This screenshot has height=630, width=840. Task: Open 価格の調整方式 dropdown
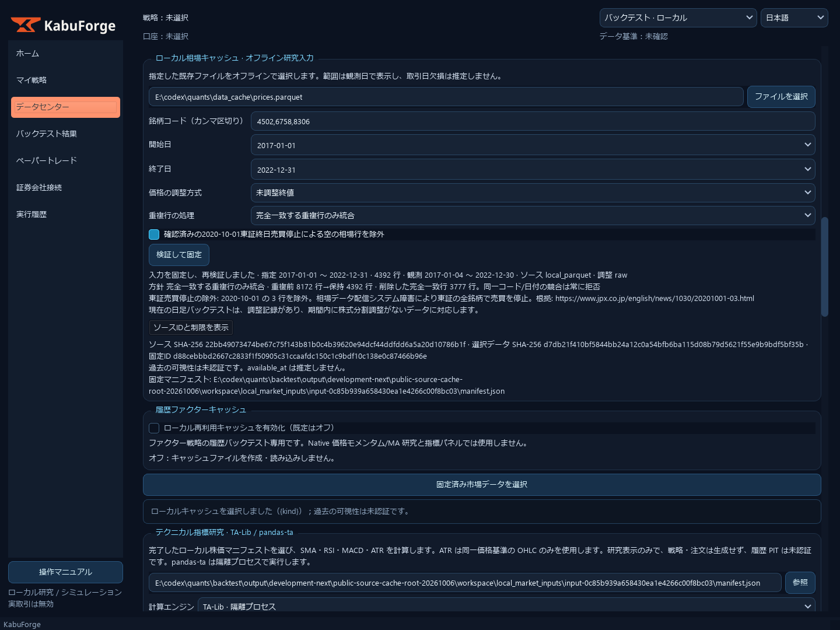pyautogui.click(x=533, y=192)
